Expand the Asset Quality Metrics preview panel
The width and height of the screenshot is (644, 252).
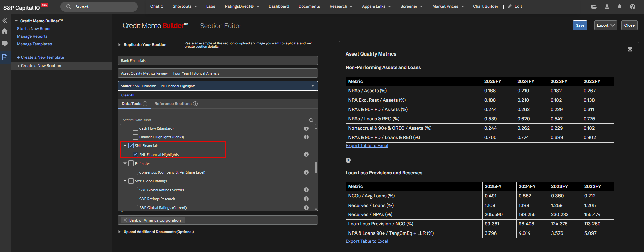[630, 49]
